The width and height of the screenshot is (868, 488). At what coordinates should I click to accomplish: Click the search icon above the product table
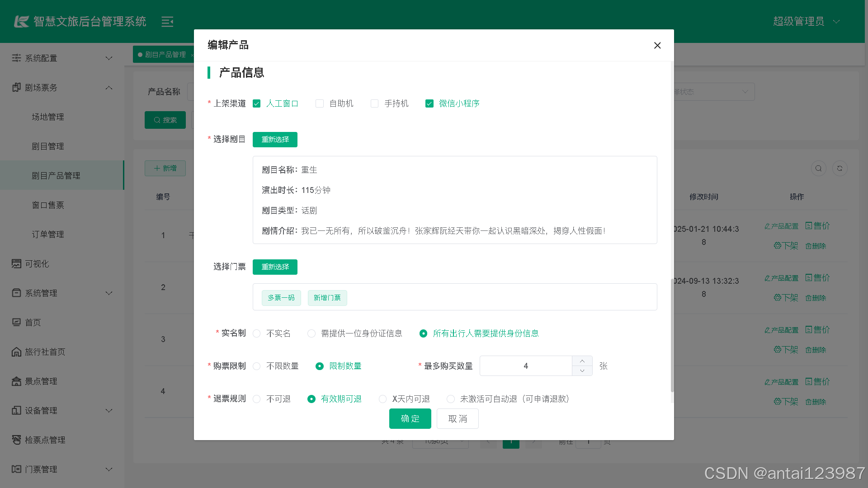coord(818,168)
